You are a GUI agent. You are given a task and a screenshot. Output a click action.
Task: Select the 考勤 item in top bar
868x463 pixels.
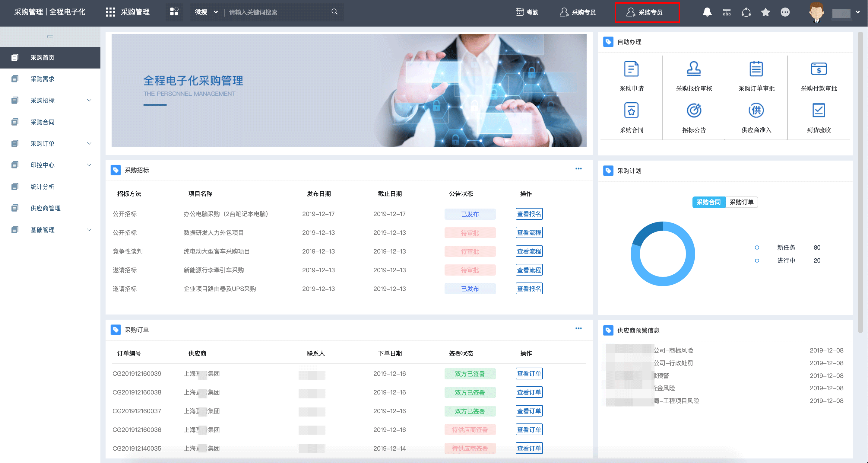point(527,12)
